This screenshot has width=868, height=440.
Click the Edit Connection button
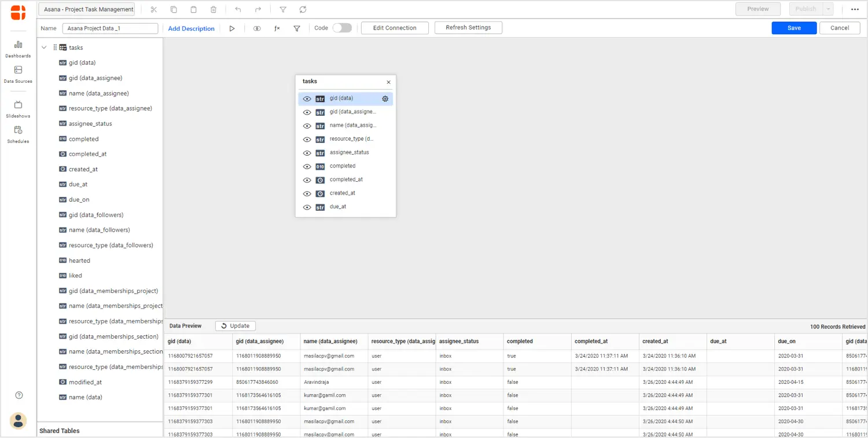[395, 28]
